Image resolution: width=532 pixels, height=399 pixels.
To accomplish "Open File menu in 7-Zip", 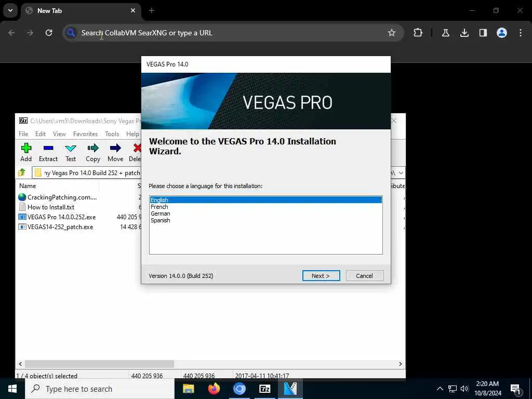I will 23,134.
